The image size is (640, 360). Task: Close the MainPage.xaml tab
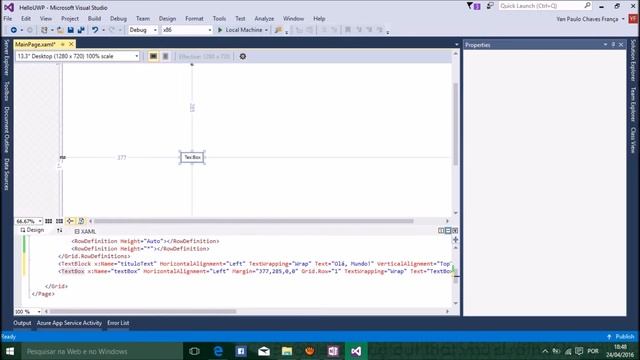pos(71,44)
